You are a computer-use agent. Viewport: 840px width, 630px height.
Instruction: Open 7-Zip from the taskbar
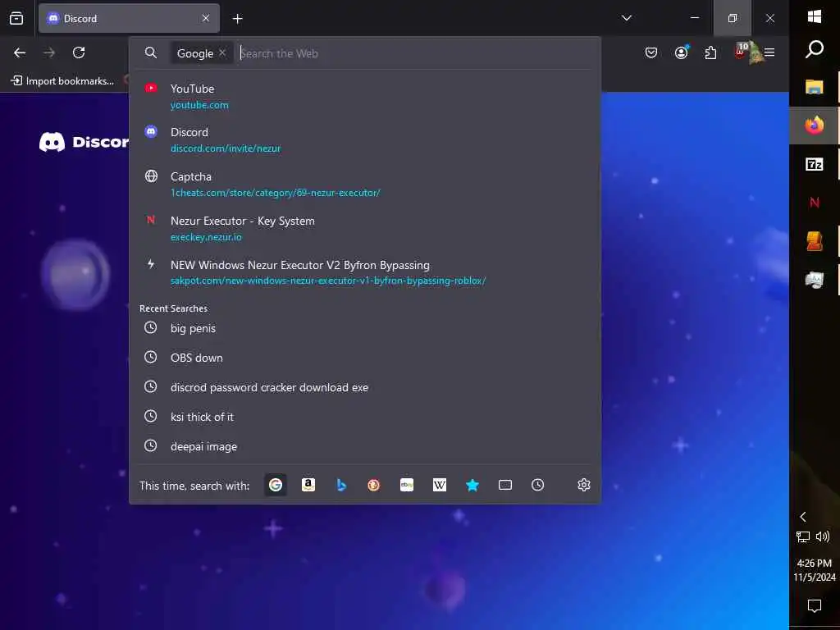(x=815, y=164)
